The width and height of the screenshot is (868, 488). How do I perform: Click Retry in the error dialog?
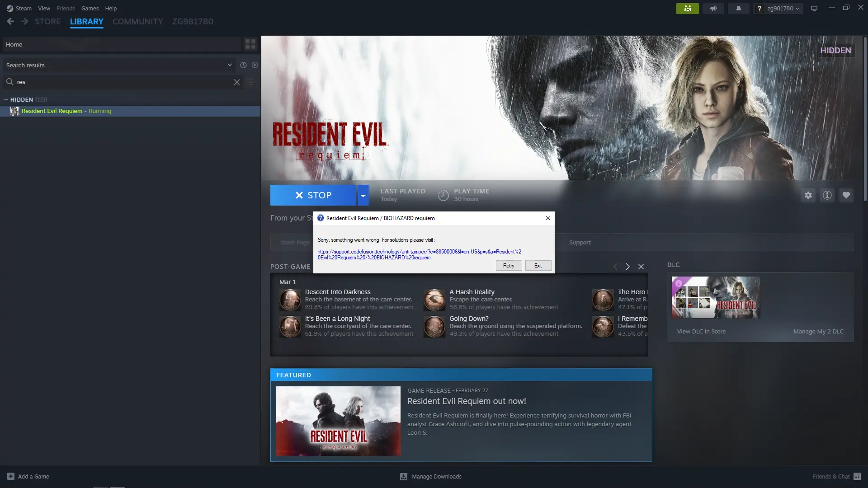(x=509, y=266)
